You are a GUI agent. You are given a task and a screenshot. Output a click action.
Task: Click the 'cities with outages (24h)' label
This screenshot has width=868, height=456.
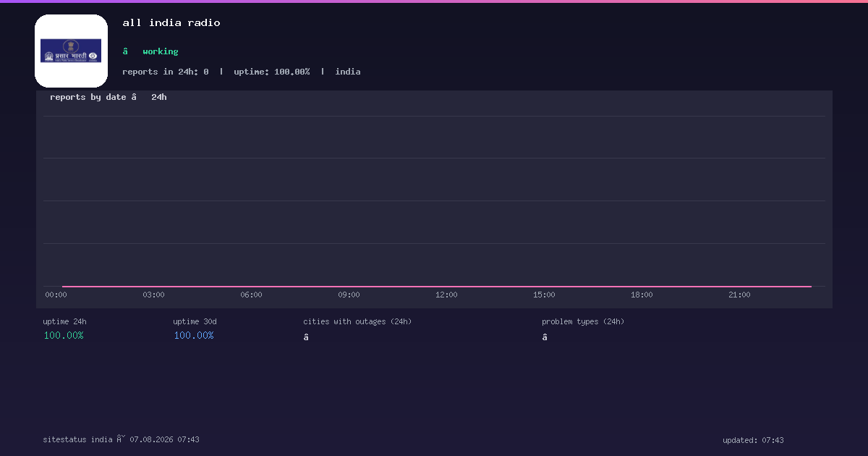(357, 321)
